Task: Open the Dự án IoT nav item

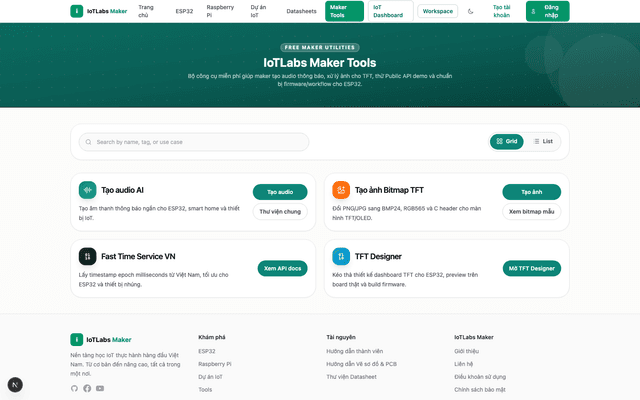Action: 258,11
